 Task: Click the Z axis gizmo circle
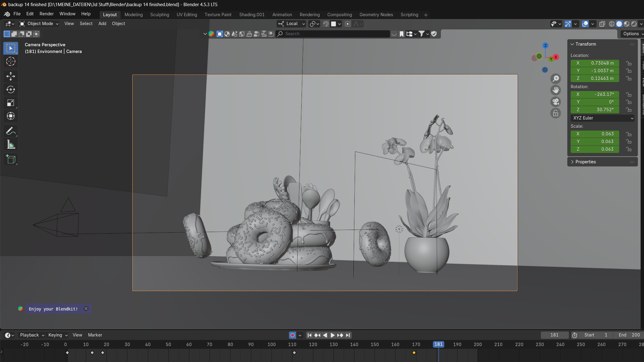coord(545,45)
